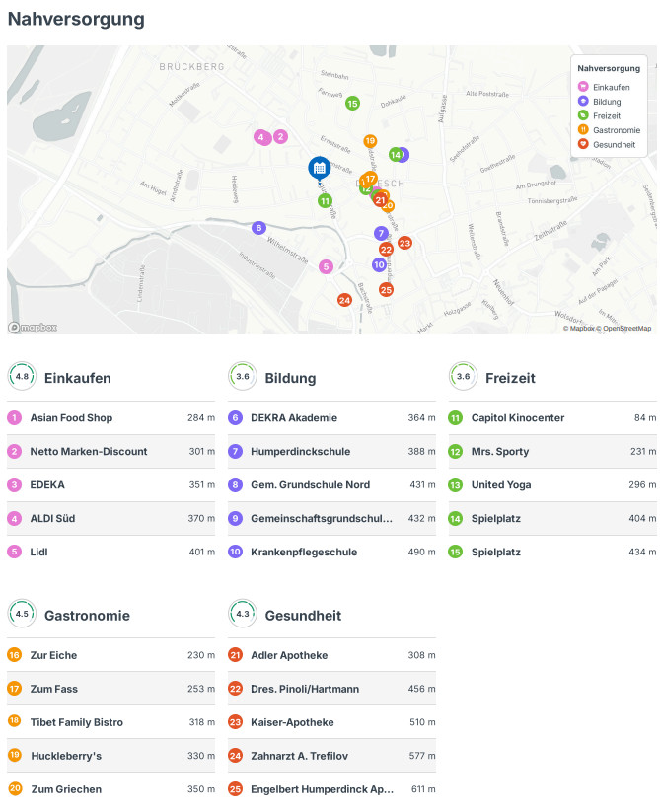Click the Humperdinckschule list row
Viewport: 660px width, 812px height.
click(331, 452)
